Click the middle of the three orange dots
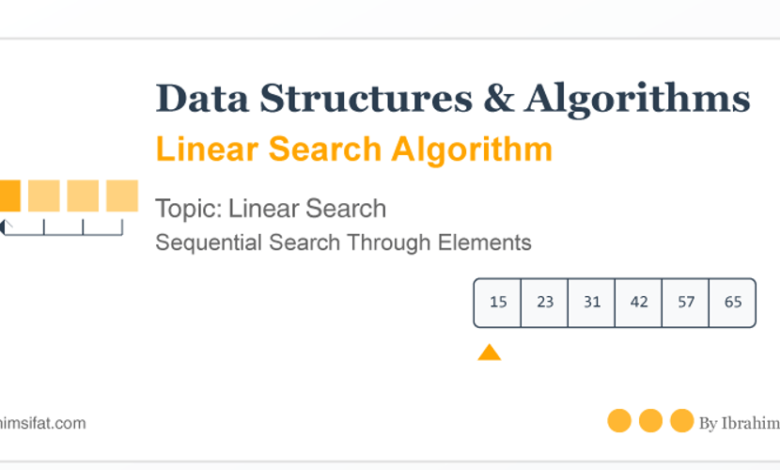This screenshot has height=470, width=780. click(x=650, y=421)
